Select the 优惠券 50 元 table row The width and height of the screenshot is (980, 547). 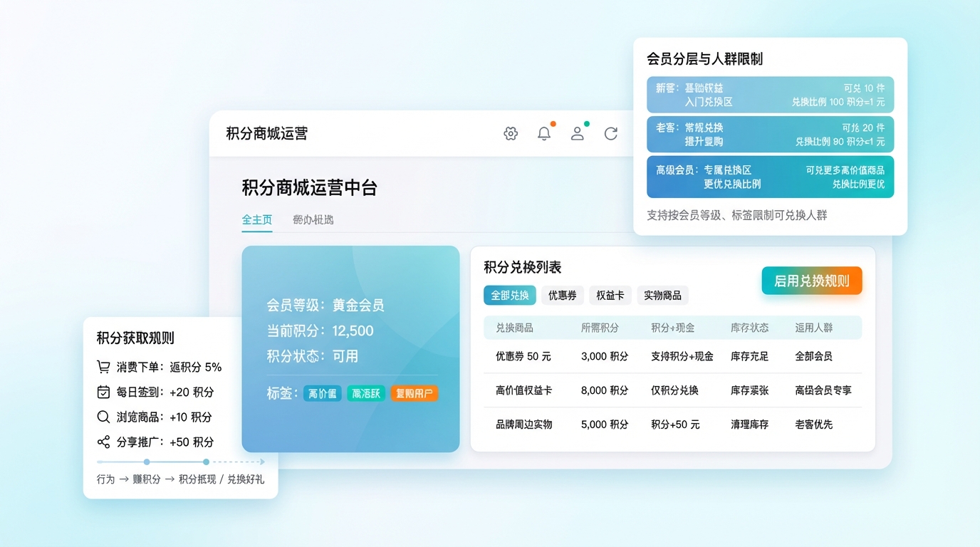pyautogui.click(x=672, y=356)
